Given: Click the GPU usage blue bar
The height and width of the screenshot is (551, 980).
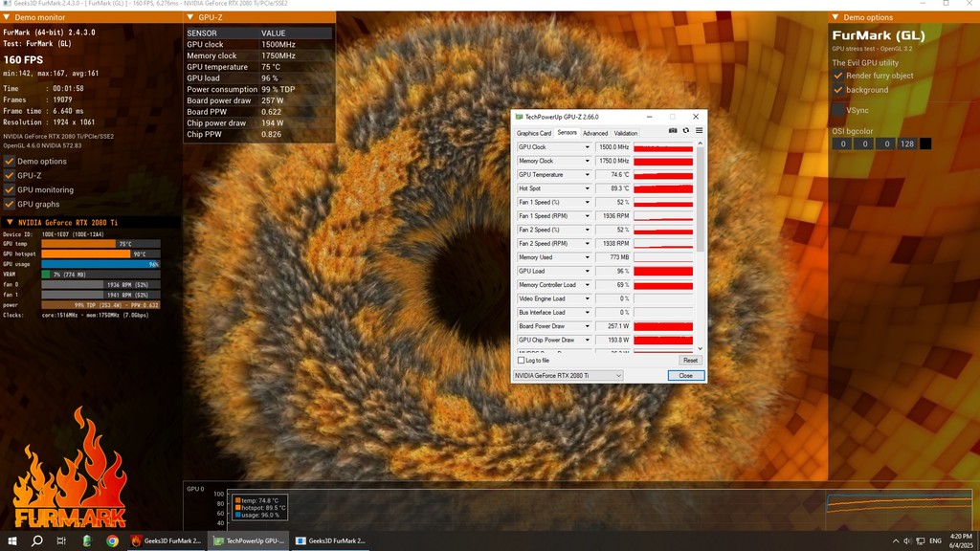Looking at the screenshot, I should pyautogui.click(x=100, y=264).
